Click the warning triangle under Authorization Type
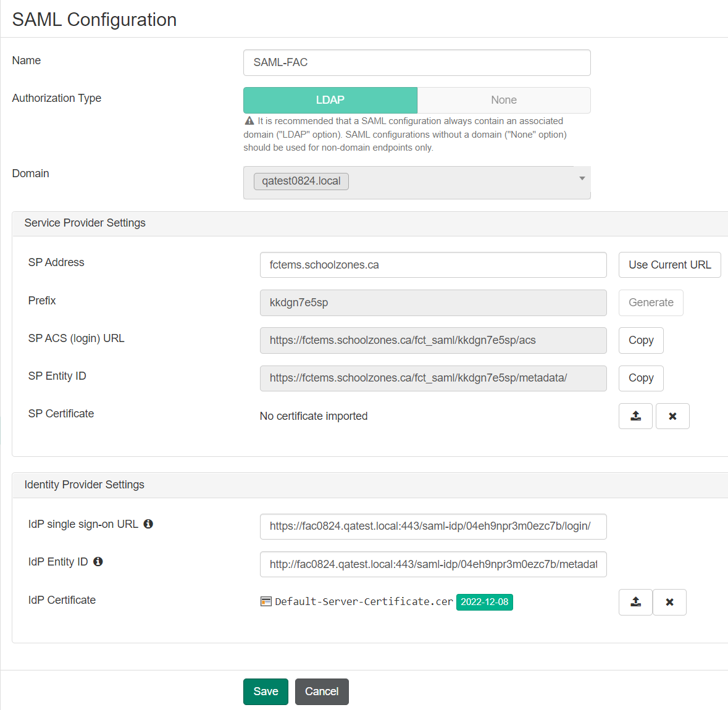728x710 pixels. (x=249, y=121)
